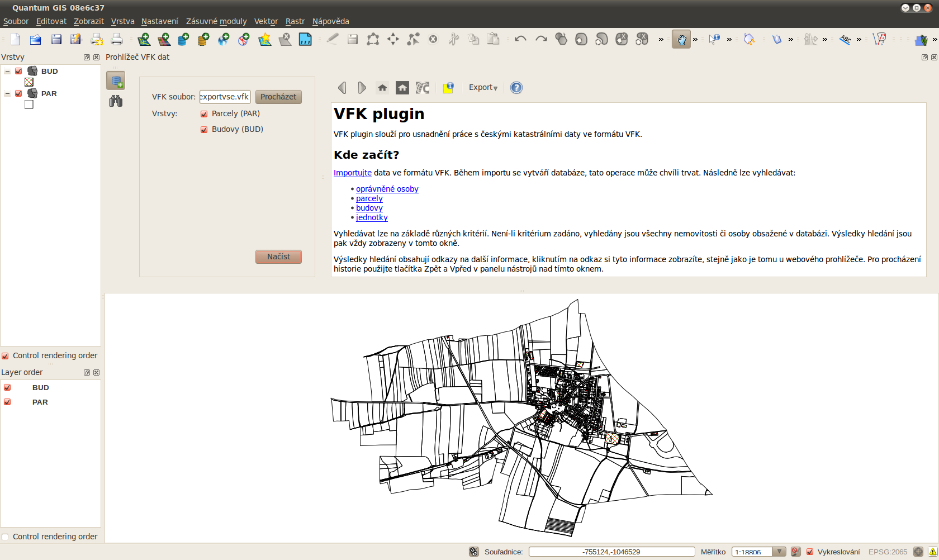939x560 pixels.
Task: Expand the last toolbar overflow chevron
Action: (x=935, y=39)
